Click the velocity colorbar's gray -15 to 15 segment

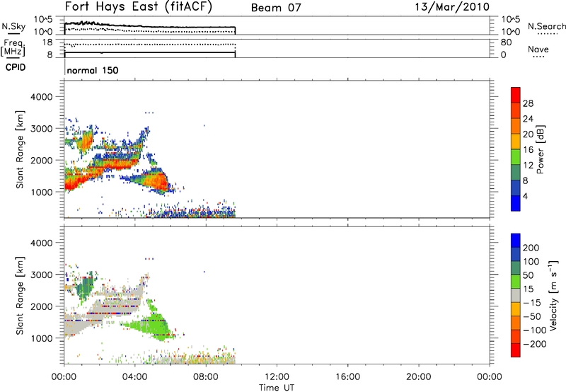click(516, 295)
